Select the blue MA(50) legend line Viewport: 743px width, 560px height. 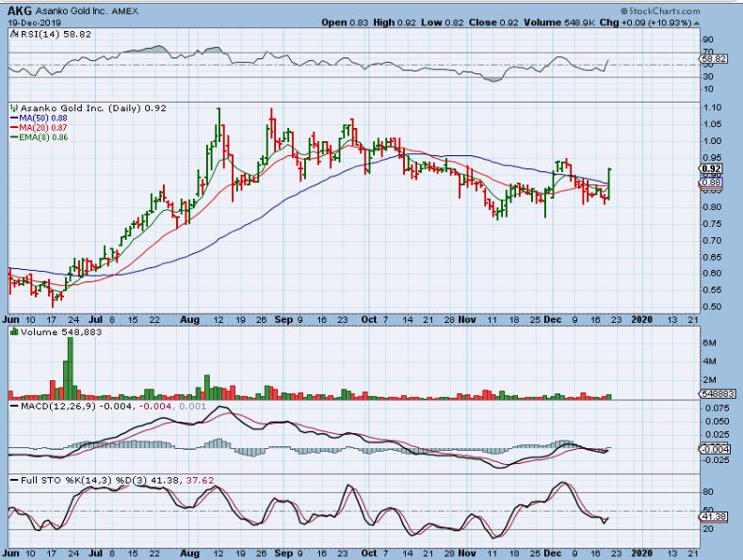point(14,118)
